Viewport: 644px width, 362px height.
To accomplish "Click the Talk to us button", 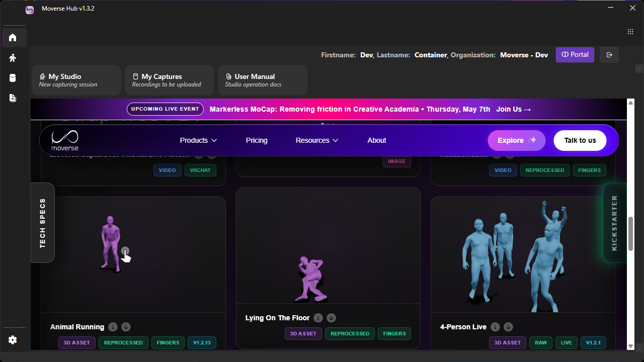I will pyautogui.click(x=580, y=140).
